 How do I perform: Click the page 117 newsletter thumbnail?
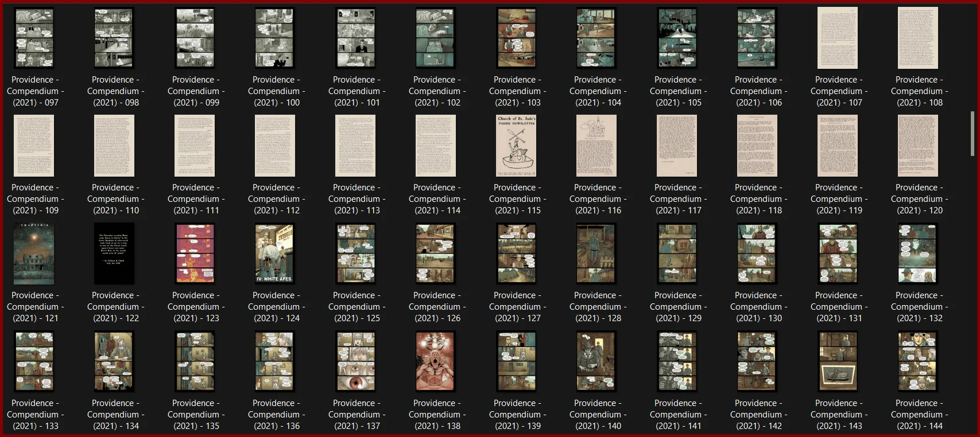click(x=677, y=146)
